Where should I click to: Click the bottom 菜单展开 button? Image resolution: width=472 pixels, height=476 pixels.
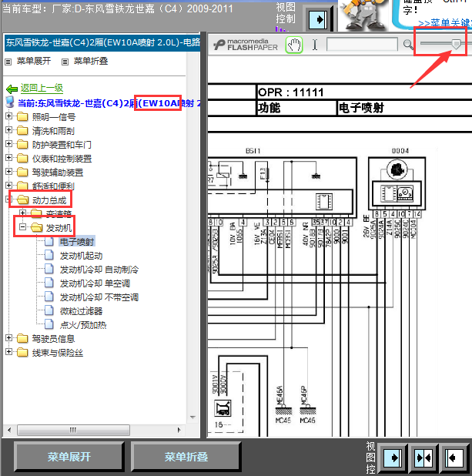pyautogui.click(x=69, y=457)
